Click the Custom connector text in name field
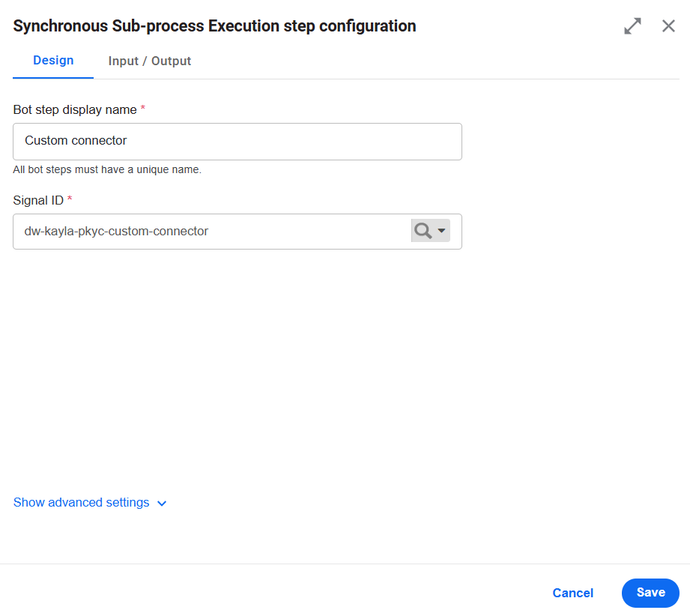Image resolution: width=690 pixels, height=616 pixels. tap(76, 140)
